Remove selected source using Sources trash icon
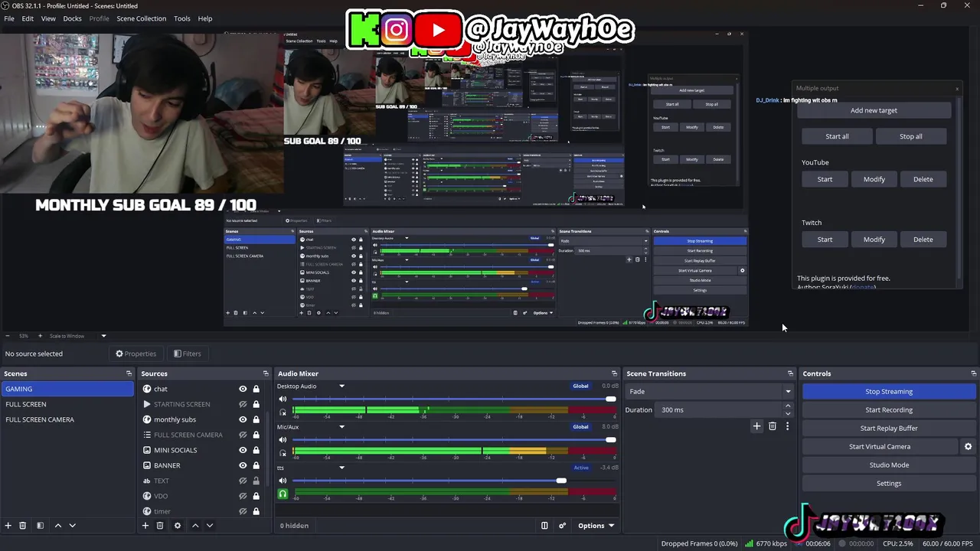 pos(160,526)
